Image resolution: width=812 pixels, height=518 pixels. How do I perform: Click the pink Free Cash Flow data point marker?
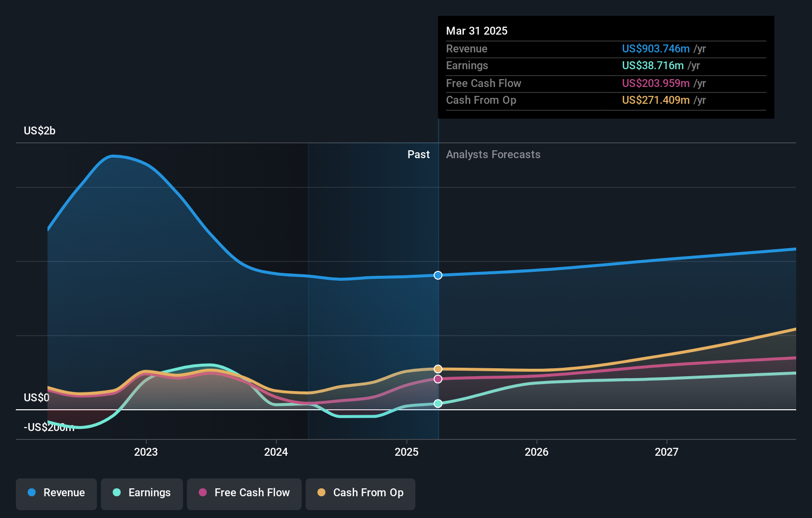pyautogui.click(x=438, y=379)
